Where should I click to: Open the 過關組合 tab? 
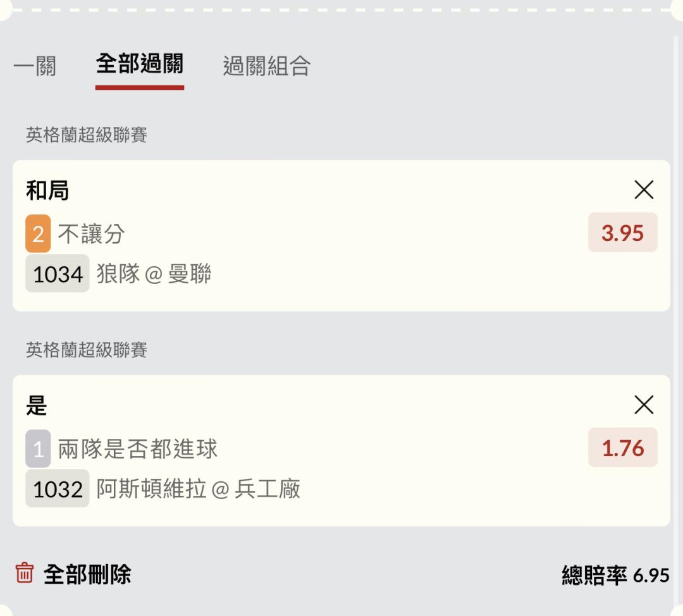(266, 66)
